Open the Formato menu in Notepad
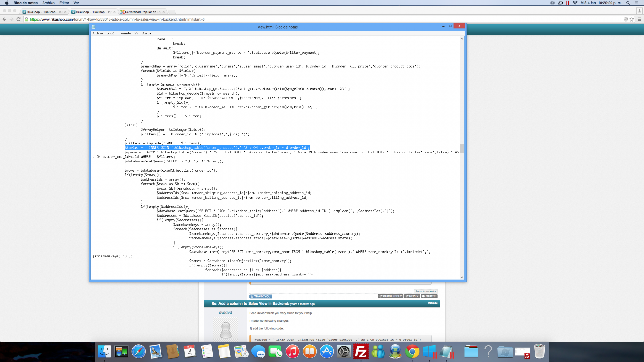This screenshot has width=644, height=362. pyautogui.click(x=125, y=33)
